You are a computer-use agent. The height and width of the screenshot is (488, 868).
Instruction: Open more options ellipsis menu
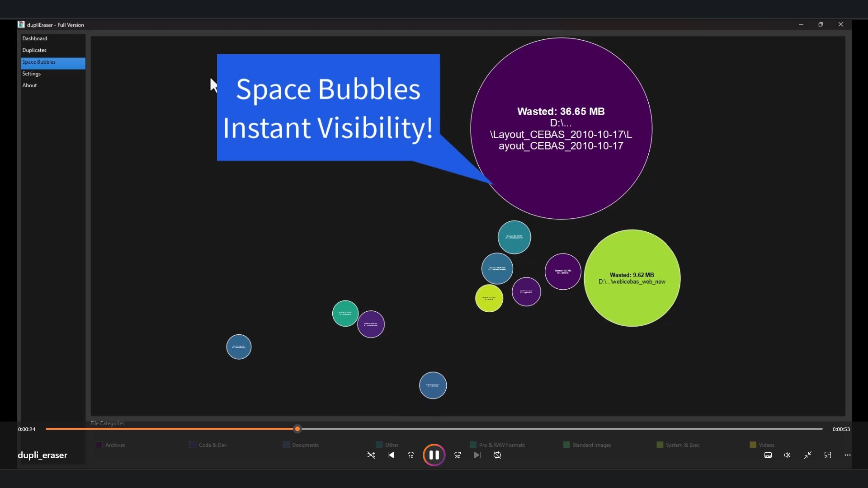(848, 455)
